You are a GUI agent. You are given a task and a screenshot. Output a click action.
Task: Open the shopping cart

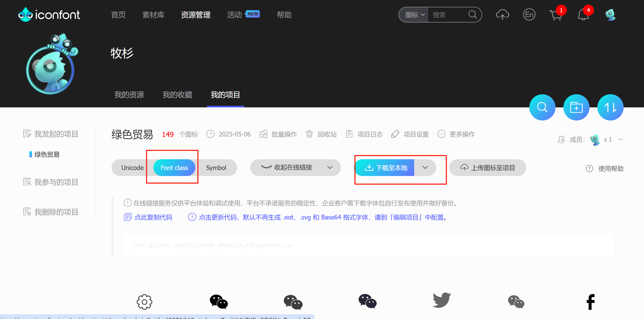click(x=556, y=15)
